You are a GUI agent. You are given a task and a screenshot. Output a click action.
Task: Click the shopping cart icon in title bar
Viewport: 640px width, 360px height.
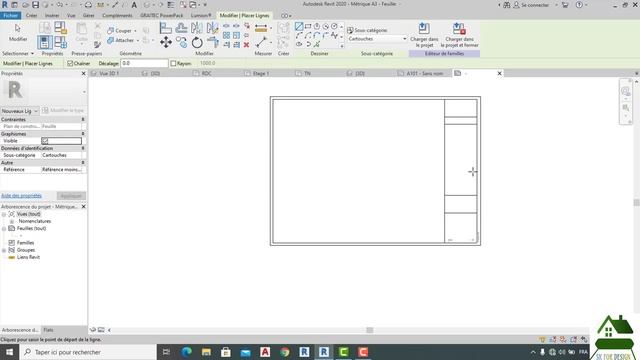565,5
